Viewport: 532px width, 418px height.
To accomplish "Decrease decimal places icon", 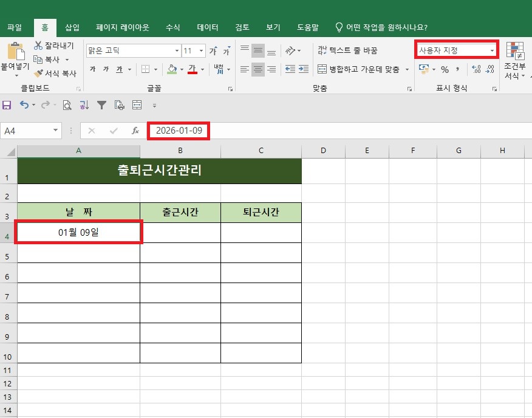I will click(x=490, y=69).
